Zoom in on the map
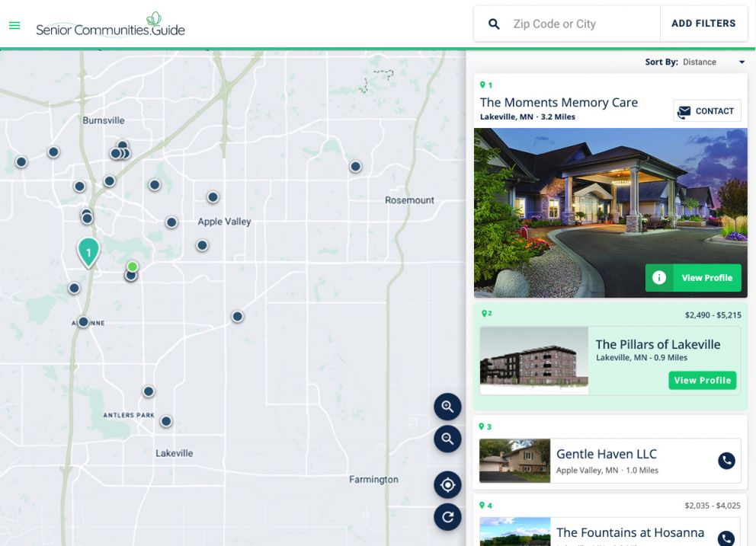 coord(447,407)
